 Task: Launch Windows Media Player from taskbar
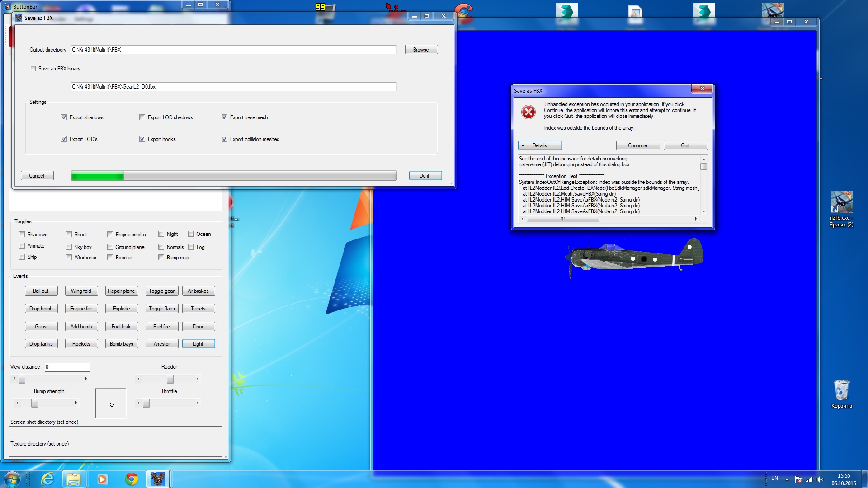click(x=103, y=479)
